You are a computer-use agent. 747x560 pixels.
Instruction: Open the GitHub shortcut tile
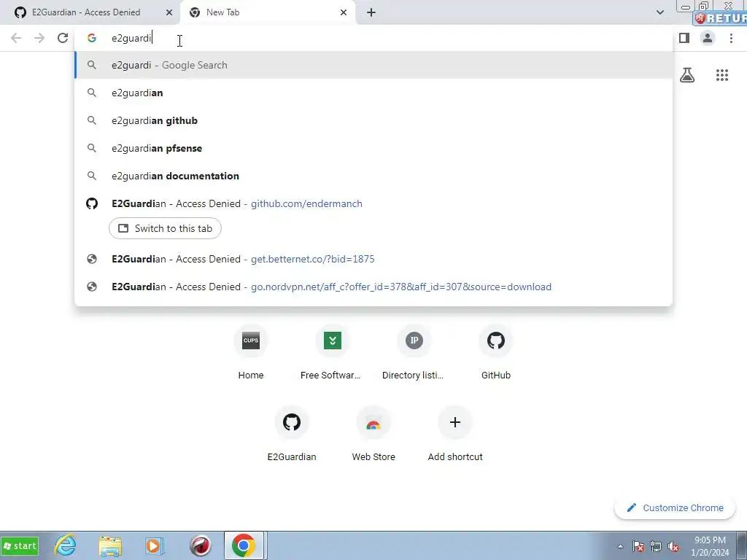[x=495, y=352]
